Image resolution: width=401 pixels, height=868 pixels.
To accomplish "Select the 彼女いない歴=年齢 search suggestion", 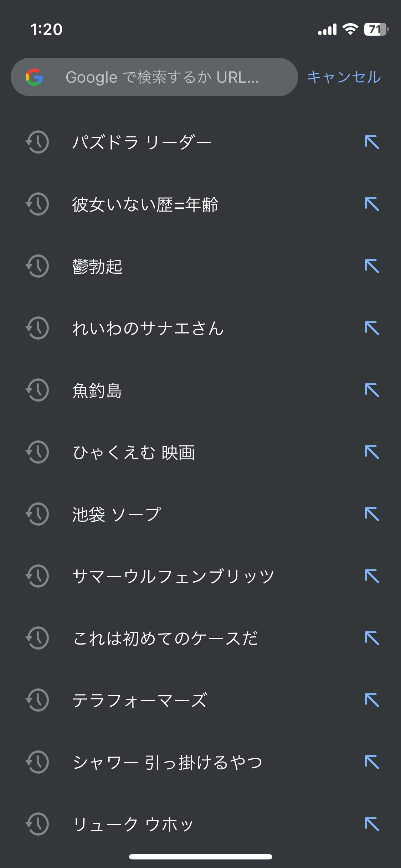I will click(x=145, y=204).
